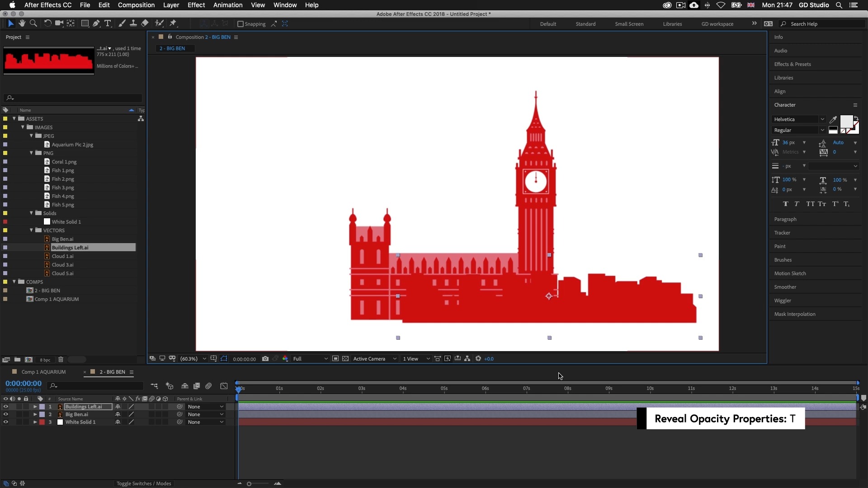Toggle Faux Bold in Character panel

[785, 204]
